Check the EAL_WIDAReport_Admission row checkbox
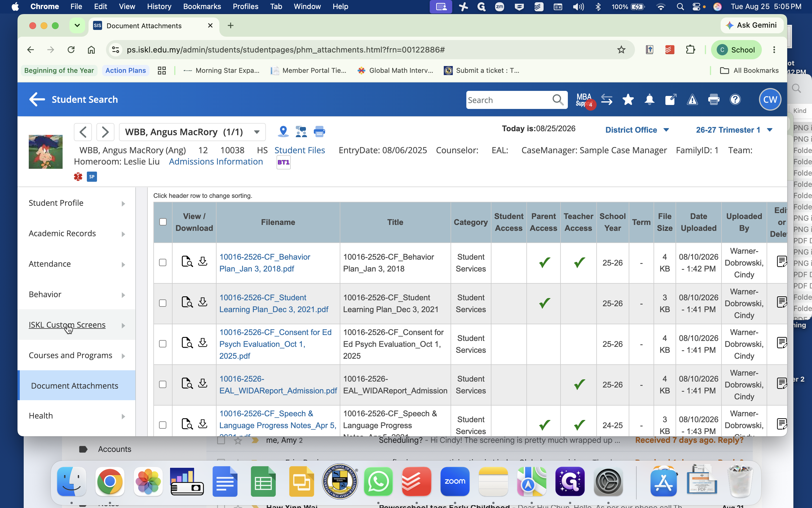 163,384
